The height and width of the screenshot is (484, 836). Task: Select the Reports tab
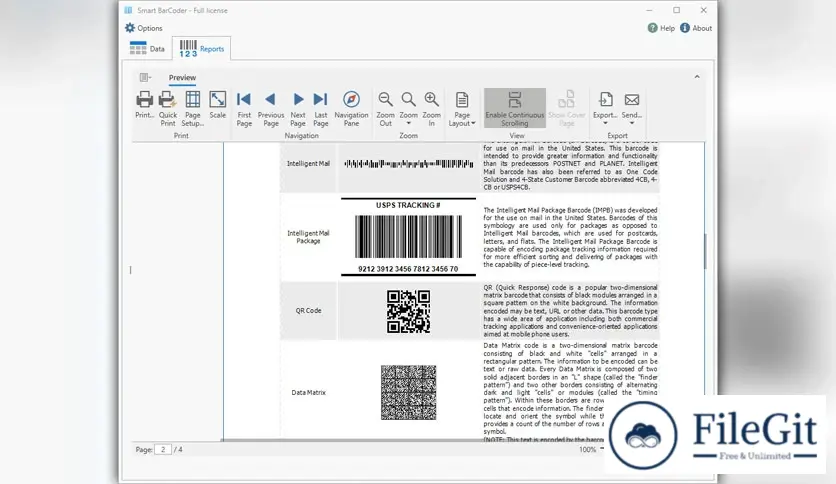click(202, 49)
